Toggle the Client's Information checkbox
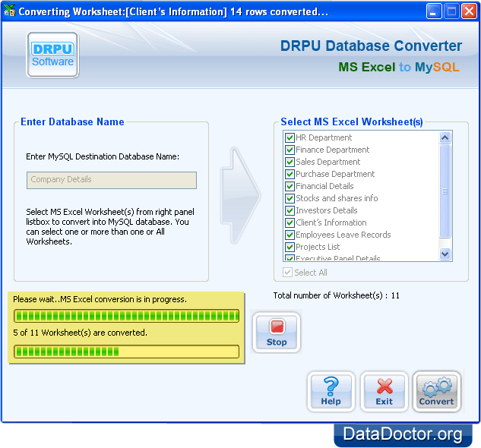 point(290,222)
